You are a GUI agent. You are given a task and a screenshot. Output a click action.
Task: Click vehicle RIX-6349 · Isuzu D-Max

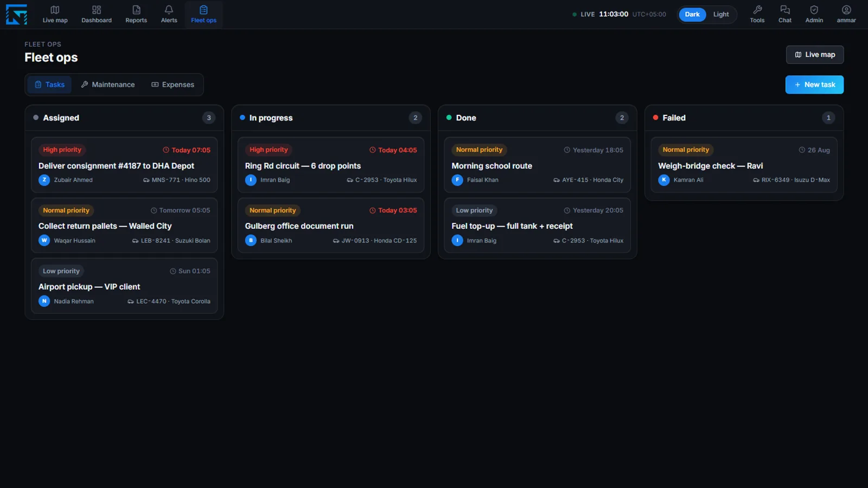792,180
